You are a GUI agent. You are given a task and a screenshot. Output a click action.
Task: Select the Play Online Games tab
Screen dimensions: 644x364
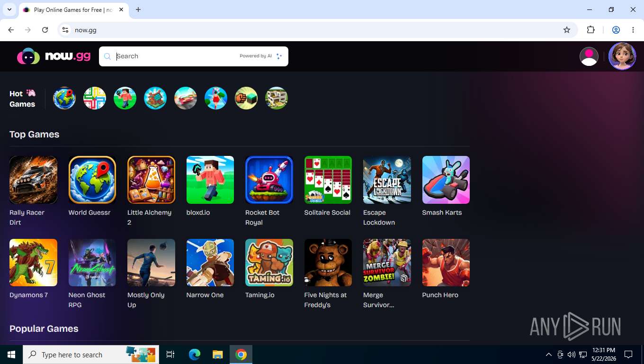73,10
